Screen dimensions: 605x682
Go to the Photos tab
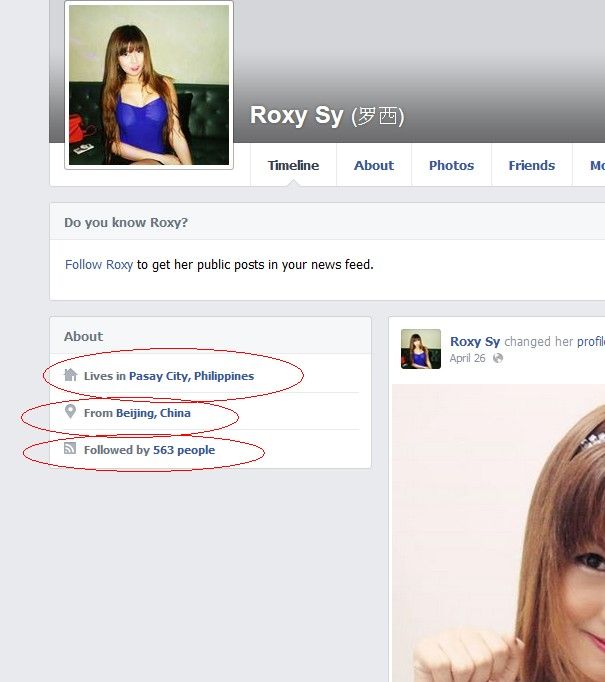click(451, 166)
